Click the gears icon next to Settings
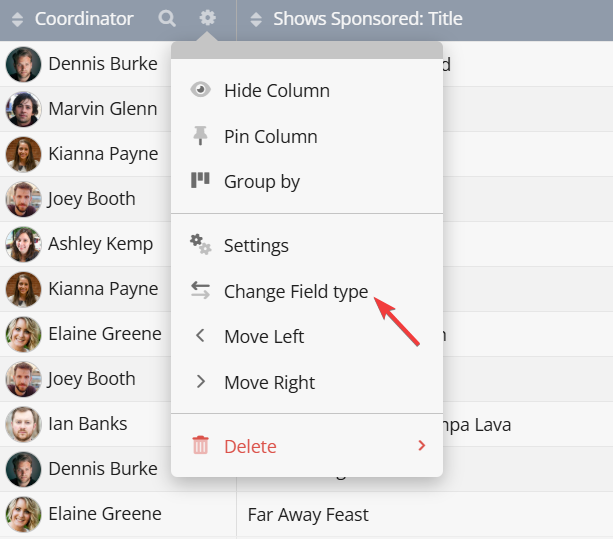The height and width of the screenshot is (539, 613). tap(201, 245)
